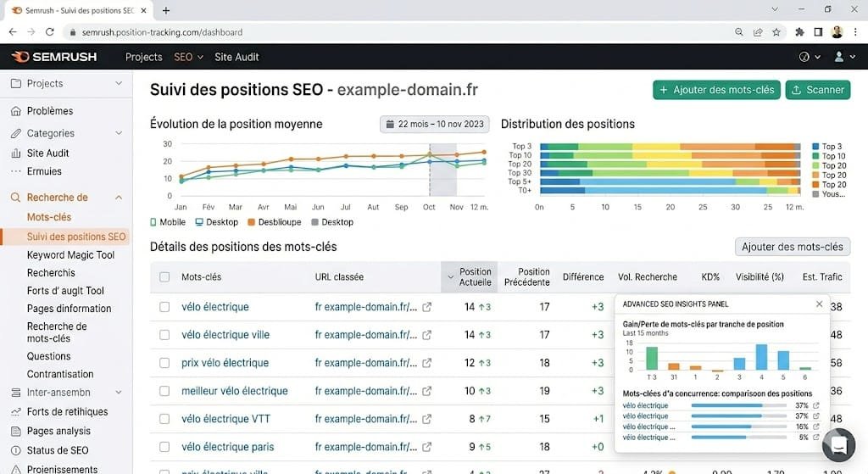Expand the Projects sidebar section
The image size is (868, 474).
[x=119, y=83]
